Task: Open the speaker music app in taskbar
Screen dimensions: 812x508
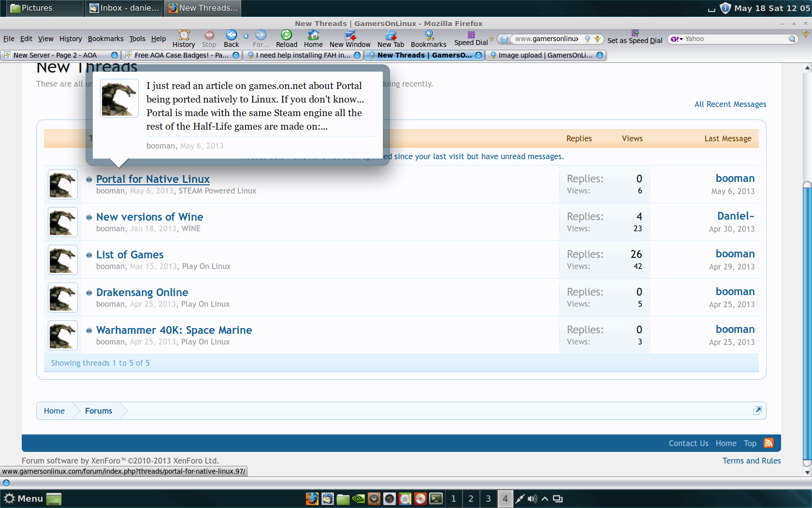Action: pos(374,498)
